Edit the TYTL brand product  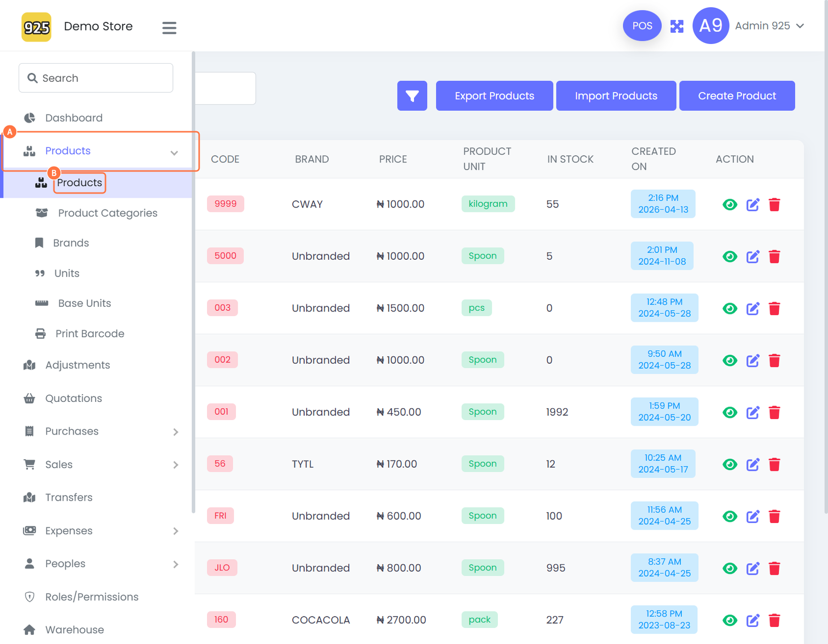(752, 465)
